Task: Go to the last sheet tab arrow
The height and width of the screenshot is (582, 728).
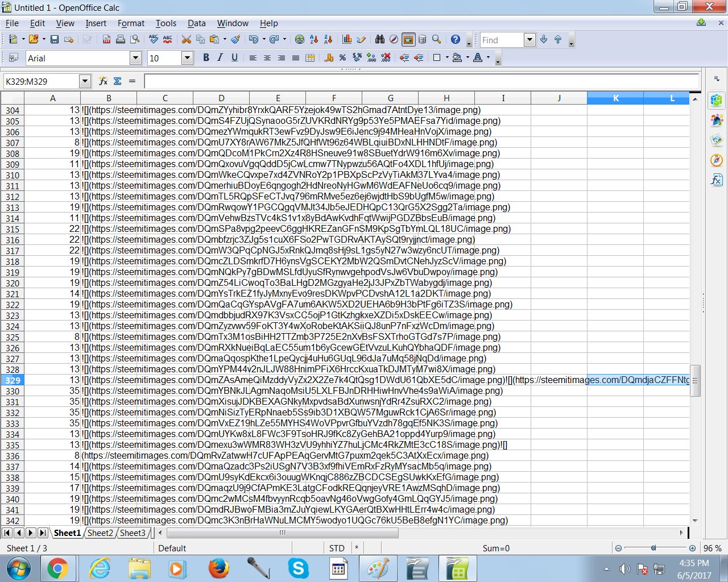Action: (x=43, y=533)
